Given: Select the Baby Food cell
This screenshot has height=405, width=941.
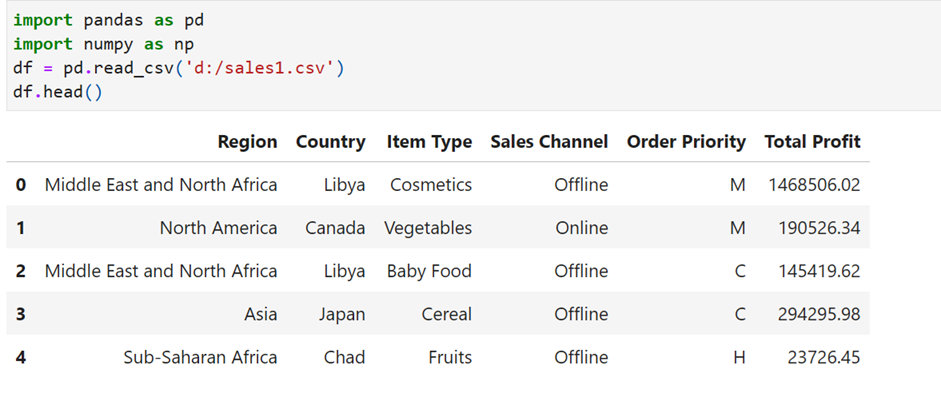Looking at the screenshot, I should [429, 271].
